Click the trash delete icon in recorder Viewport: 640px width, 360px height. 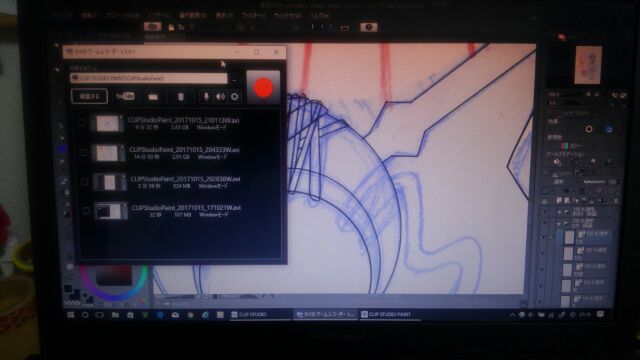pyautogui.click(x=180, y=97)
